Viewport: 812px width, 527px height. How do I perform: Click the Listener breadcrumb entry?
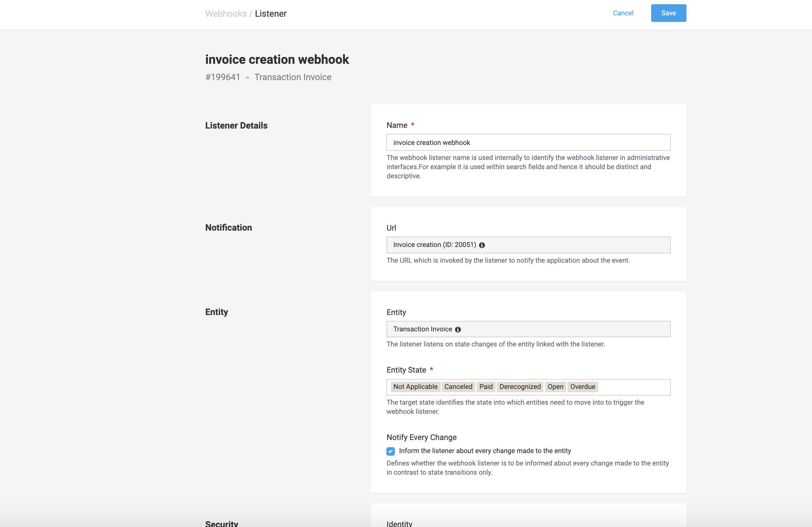pyautogui.click(x=271, y=13)
